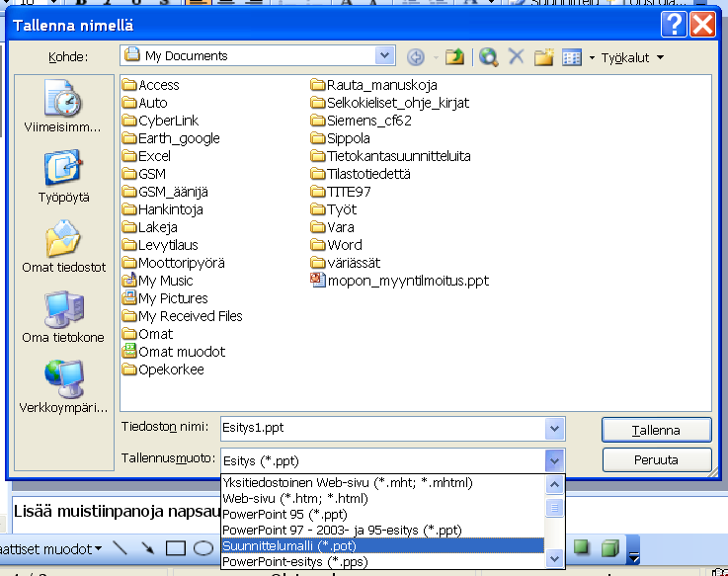Viewport: 728px width, 576px height.
Task: Click the dialog Help question mark
Action: [674, 24]
